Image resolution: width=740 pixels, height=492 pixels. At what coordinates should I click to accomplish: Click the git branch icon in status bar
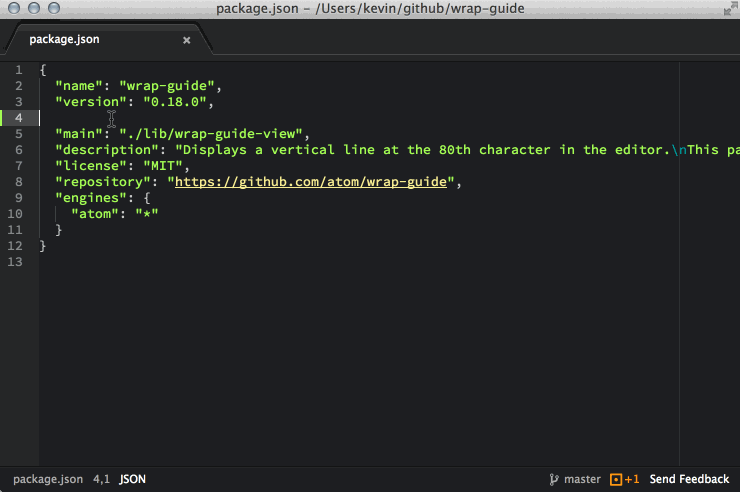(x=552, y=480)
